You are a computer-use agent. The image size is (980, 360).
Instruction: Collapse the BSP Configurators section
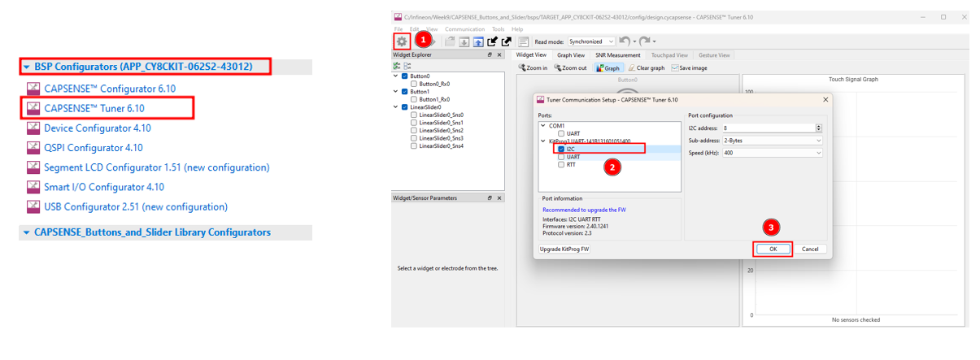tap(27, 67)
